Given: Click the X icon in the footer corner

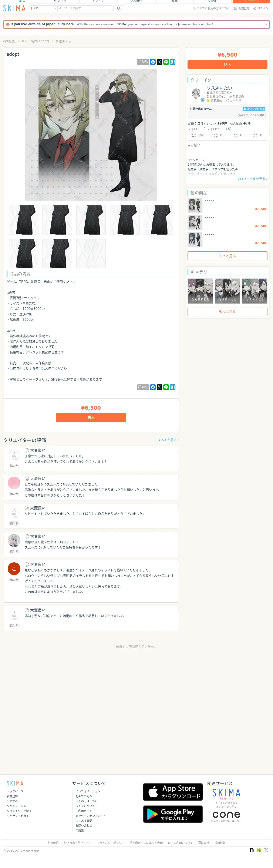Looking at the screenshot, I should [x=266, y=850].
